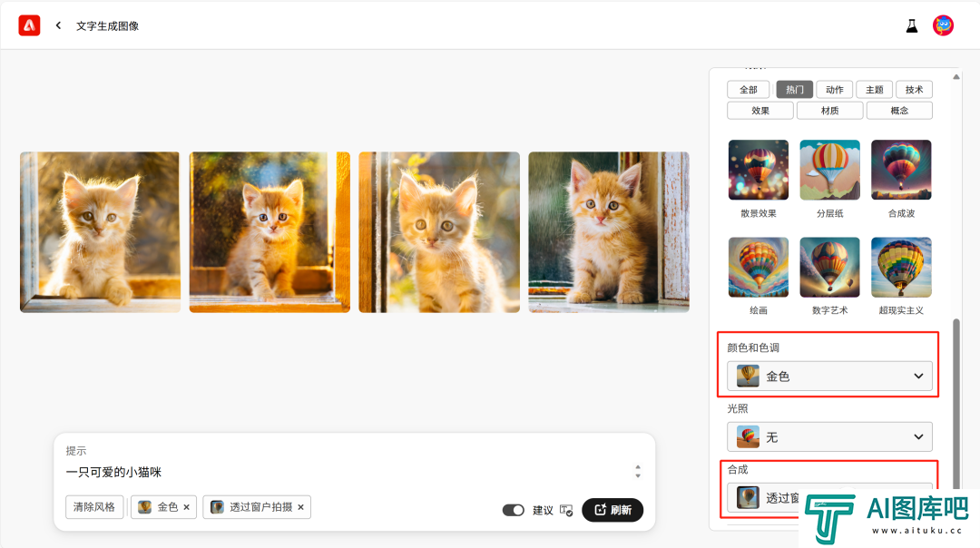The width and height of the screenshot is (980, 548).
Task: Switch to the 材质 filter tab
Action: click(x=829, y=111)
